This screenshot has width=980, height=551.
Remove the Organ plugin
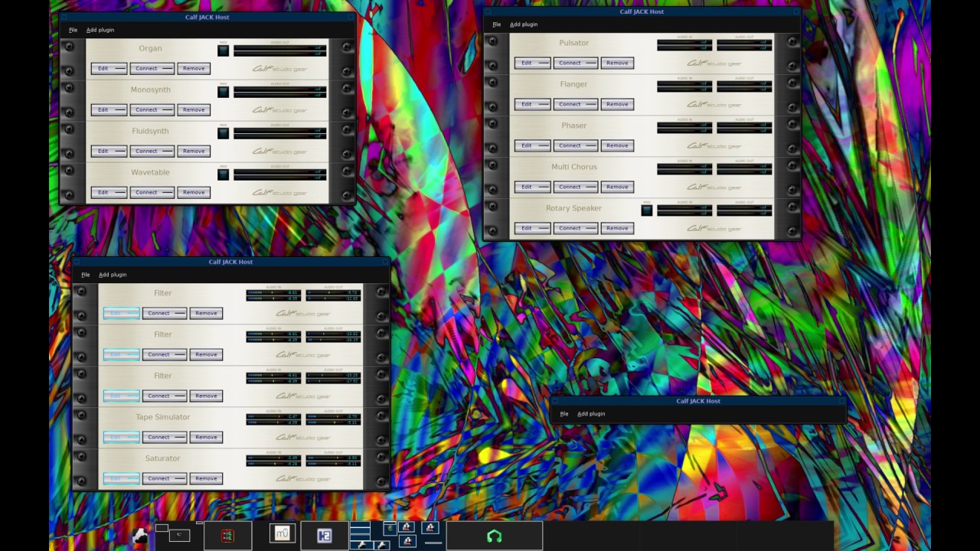194,68
